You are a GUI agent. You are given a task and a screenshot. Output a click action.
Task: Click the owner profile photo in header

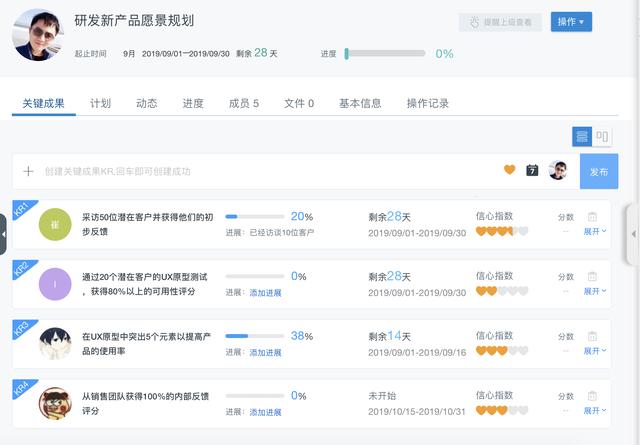pyautogui.click(x=38, y=35)
